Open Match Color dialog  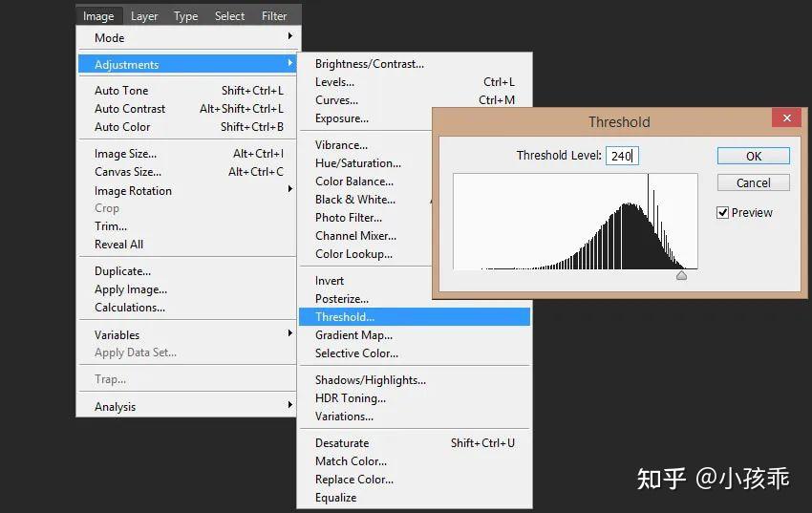pos(415,460)
